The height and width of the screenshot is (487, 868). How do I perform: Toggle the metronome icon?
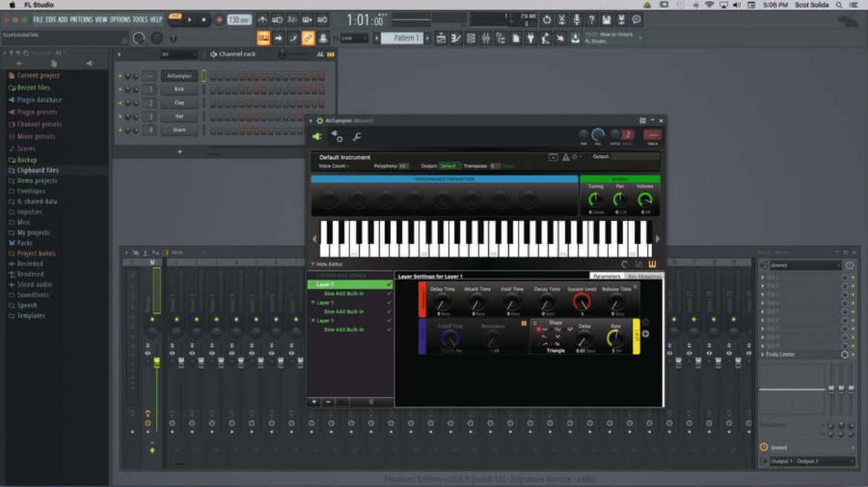263,20
